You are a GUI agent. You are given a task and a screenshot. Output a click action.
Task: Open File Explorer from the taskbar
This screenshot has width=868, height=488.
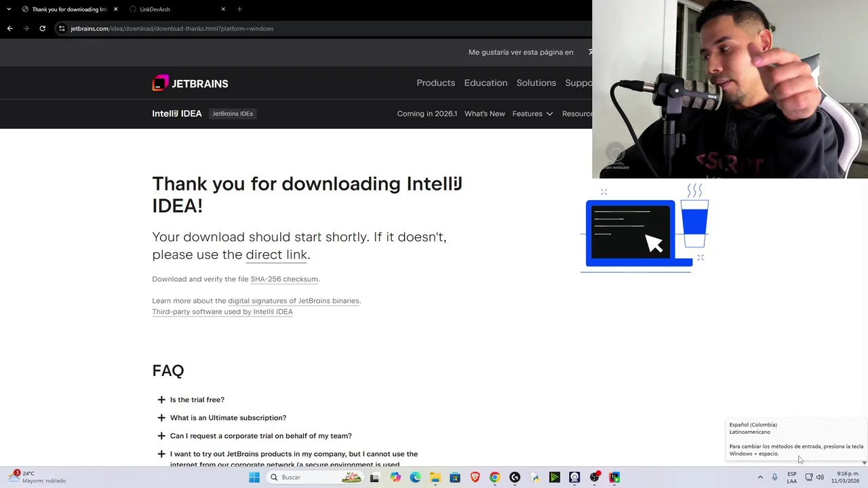point(435,477)
